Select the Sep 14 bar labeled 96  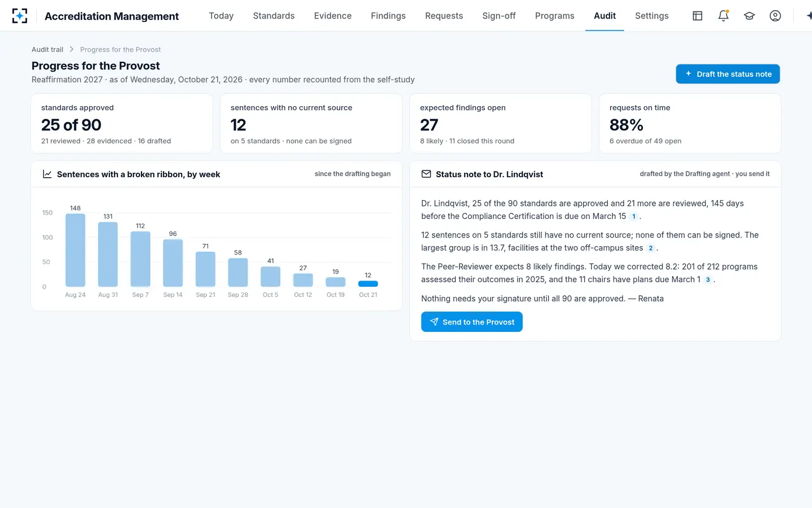[173, 263]
